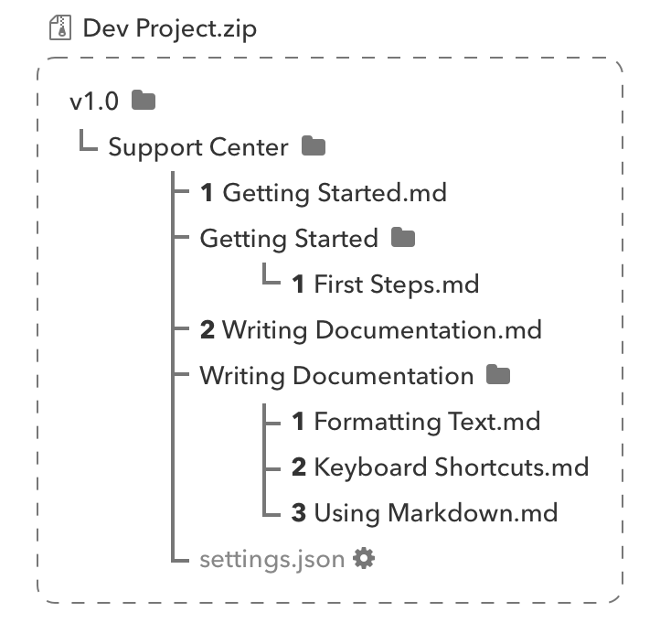Open 1 First Steps.md file

[385, 284]
